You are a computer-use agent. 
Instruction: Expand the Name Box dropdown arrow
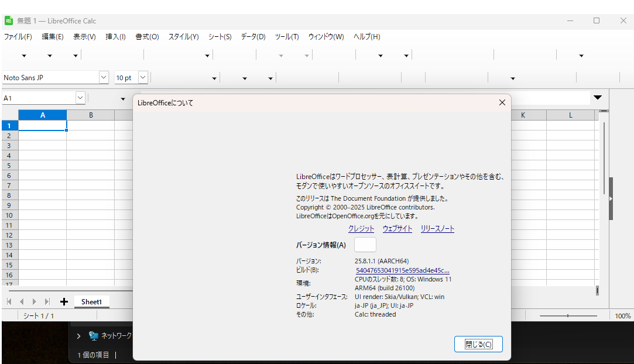tap(80, 98)
